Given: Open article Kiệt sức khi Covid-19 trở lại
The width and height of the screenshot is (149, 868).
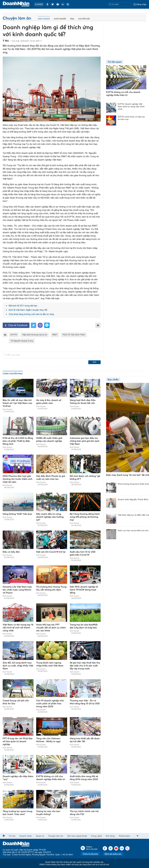Looking at the screenshot, I should pyautogui.click(x=51, y=552).
